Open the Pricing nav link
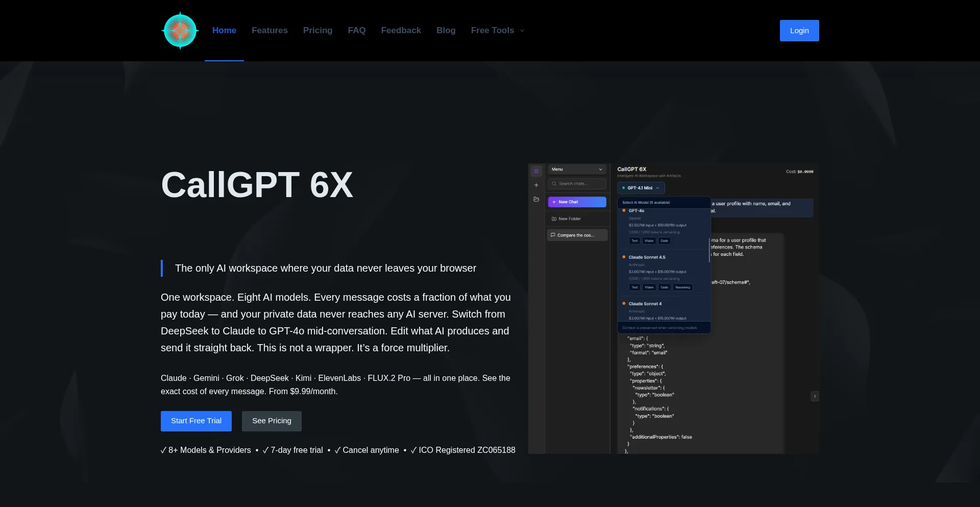The image size is (980, 507). (317, 31)
